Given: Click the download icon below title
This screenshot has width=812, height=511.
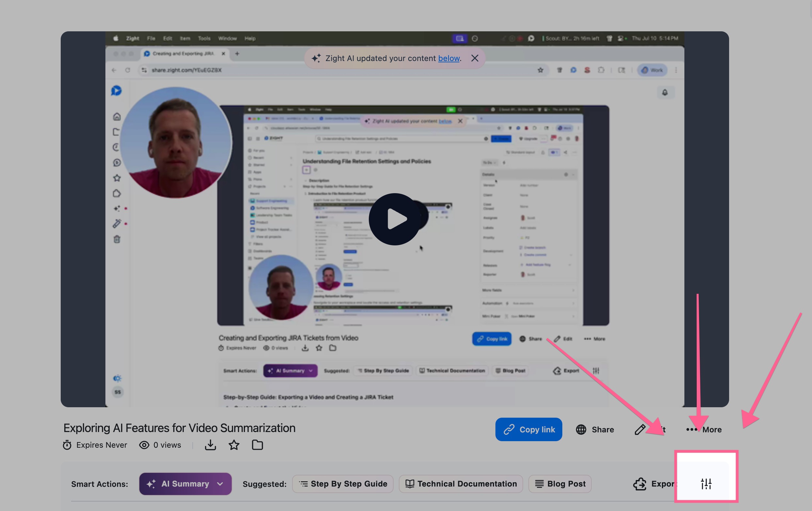Looking at the screenshot, I should coord(210,445).
